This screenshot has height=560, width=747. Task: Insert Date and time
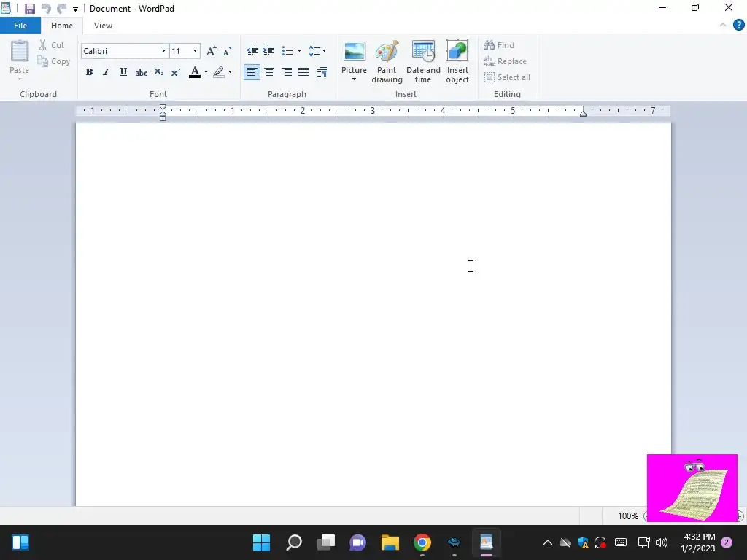423,62
